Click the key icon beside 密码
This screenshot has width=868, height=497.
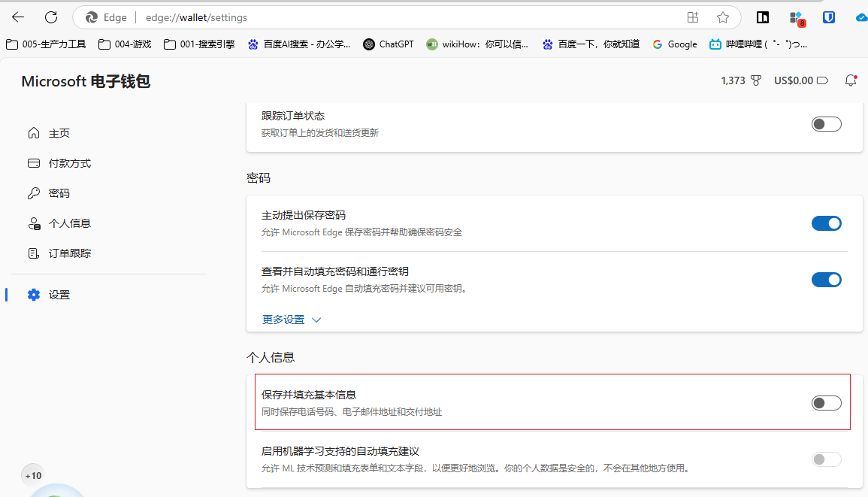coord(34,192)
